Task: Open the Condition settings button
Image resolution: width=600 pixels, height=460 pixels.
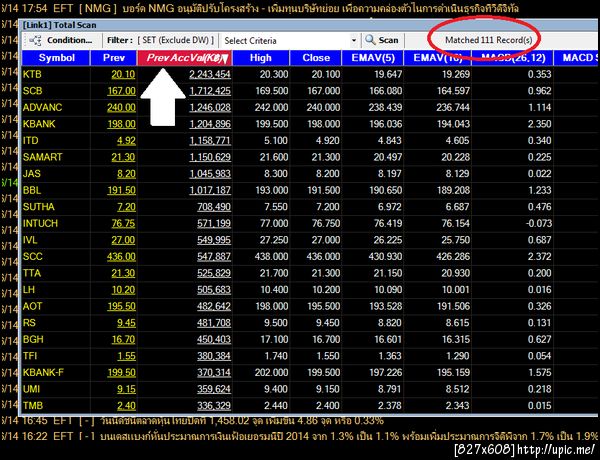Action: (x=63, y=40)
